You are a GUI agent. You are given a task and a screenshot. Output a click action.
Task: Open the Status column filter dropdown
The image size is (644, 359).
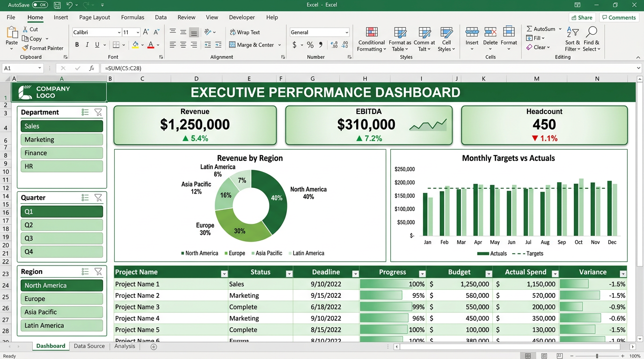[289, 274]
